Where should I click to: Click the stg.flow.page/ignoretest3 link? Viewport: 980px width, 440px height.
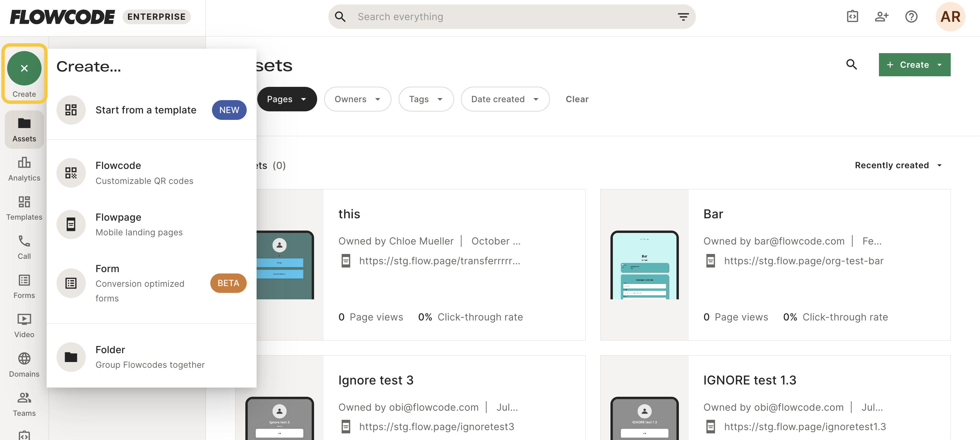[436, 426]
